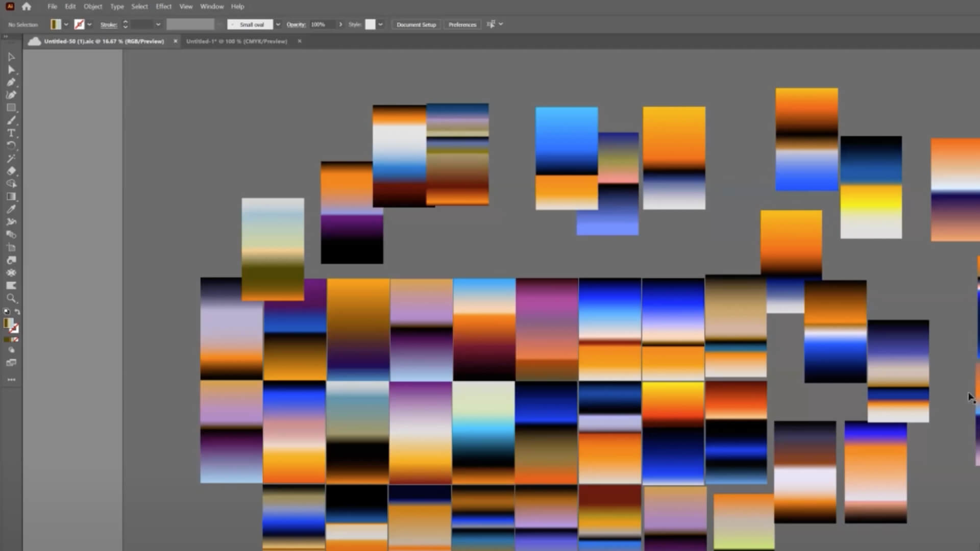
Task: Select the Eraser tool
Action: point(11,171)
